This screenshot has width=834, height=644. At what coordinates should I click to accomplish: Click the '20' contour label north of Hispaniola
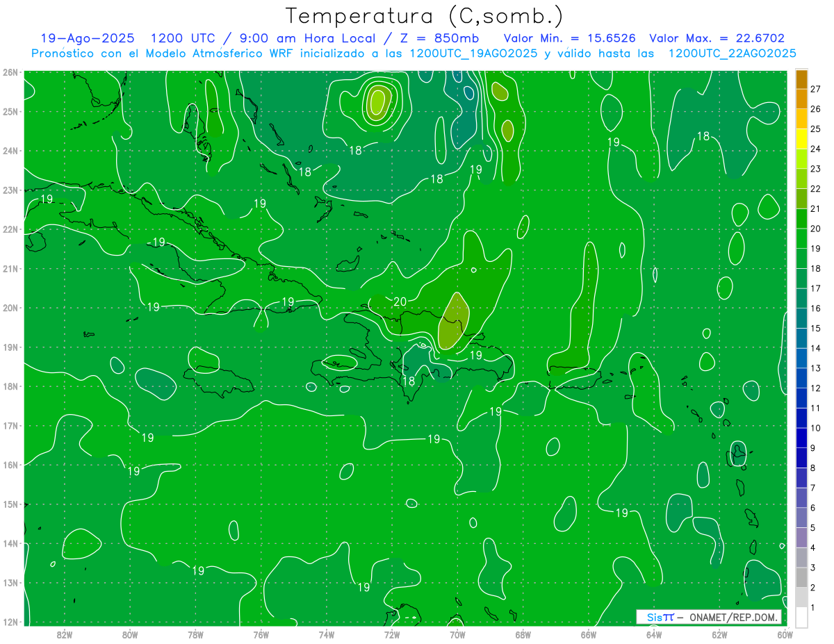coord(400,302)
